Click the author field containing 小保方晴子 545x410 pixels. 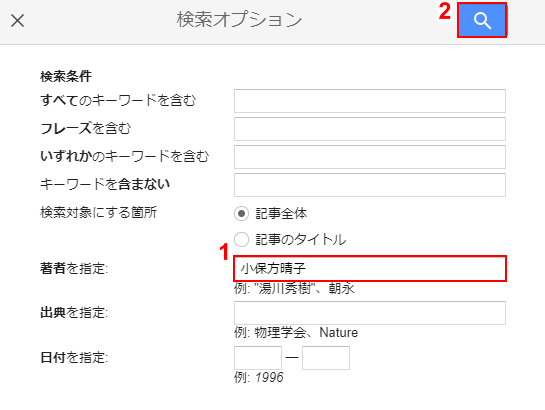click(x=370, y=269)
